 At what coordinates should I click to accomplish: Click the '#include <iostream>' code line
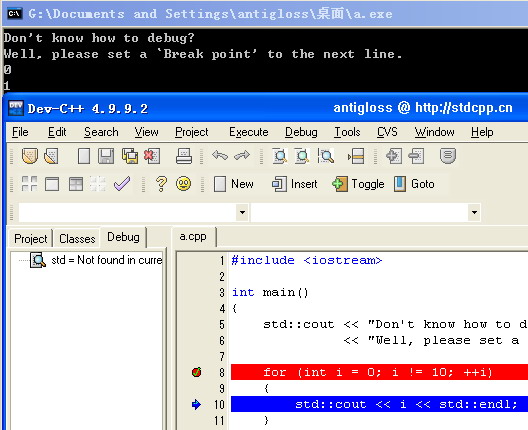(307, 260)
